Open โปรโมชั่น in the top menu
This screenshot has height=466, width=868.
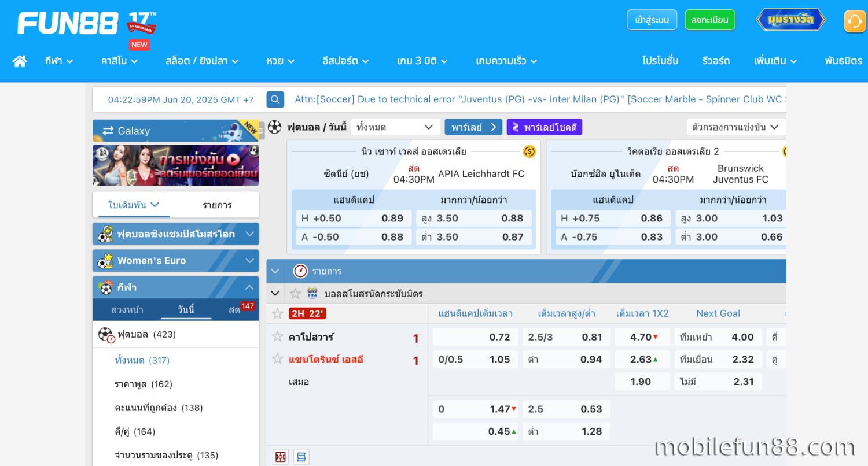point(660,61)
